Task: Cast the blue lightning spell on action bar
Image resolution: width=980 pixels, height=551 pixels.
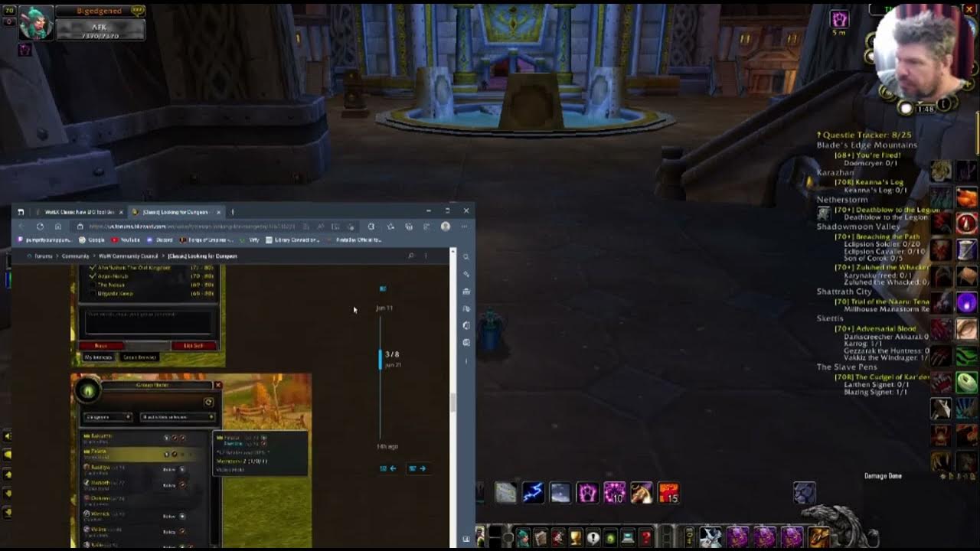Action: [533, 492]
